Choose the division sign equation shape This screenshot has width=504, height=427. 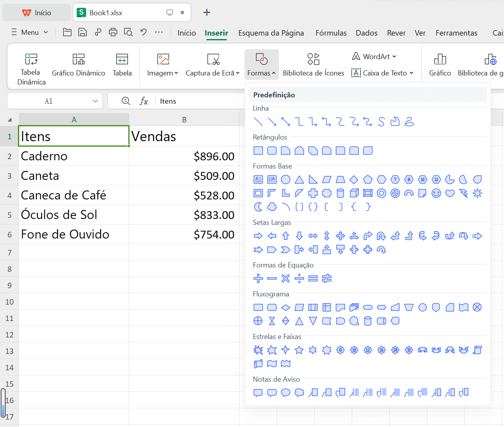(x=299, y=278)
